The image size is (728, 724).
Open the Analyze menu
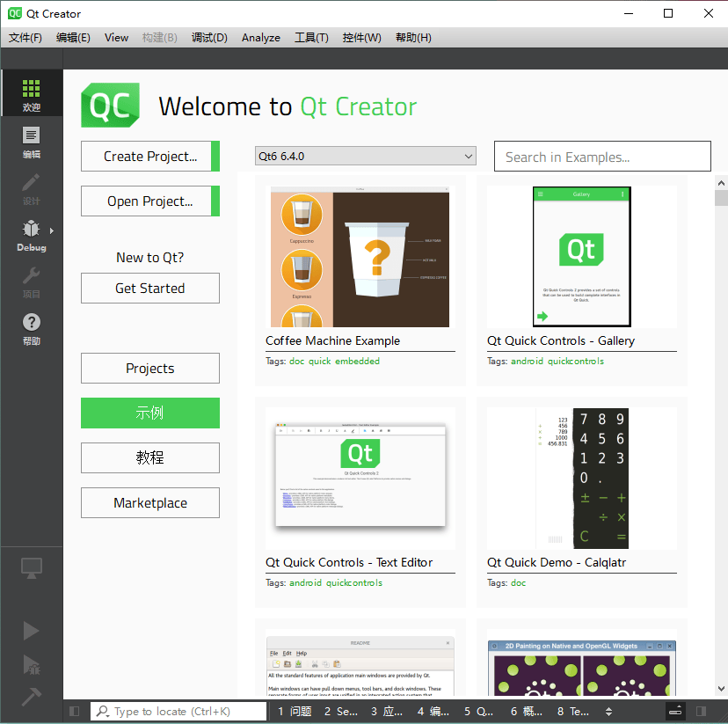tap(261, 38)
